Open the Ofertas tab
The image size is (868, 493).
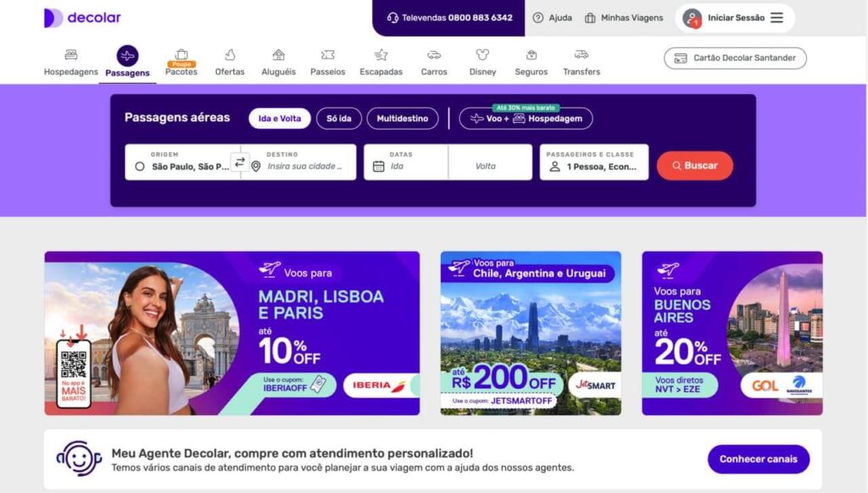click(230, 62)
